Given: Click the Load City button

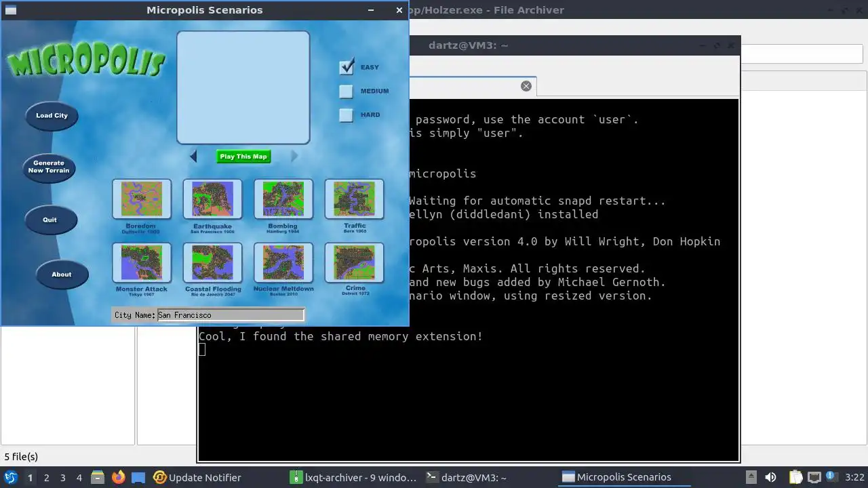Looking at the screenshot, I should tap(52, 115).
